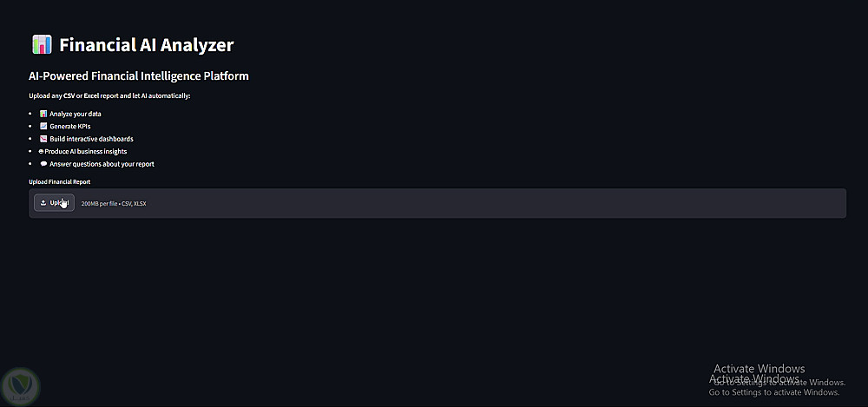Click the Answer questions about your report text
This screenshot has width=868, height=407.
pyautogui.click(x=102, y=164)
